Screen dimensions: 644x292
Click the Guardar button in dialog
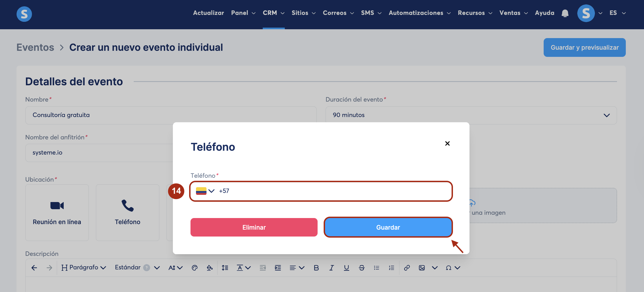coord(388,227)
